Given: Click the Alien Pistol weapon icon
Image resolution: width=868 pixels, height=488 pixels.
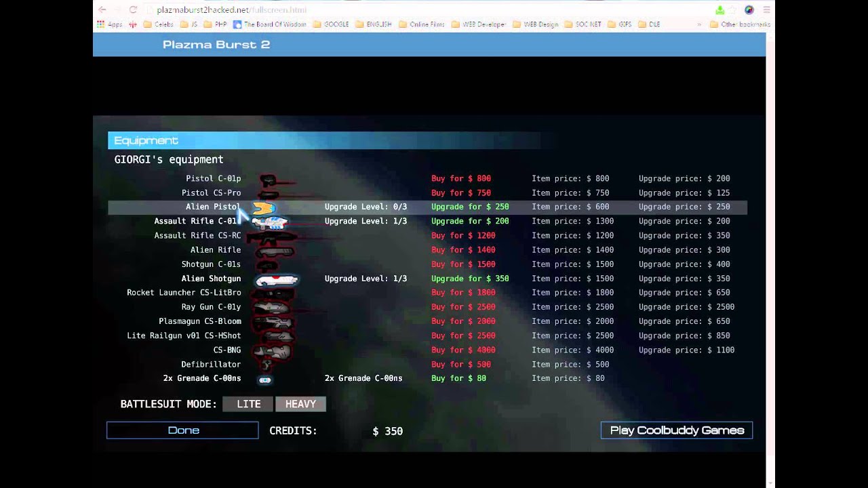Looking at the screenshot, I should tap(265, 208).
